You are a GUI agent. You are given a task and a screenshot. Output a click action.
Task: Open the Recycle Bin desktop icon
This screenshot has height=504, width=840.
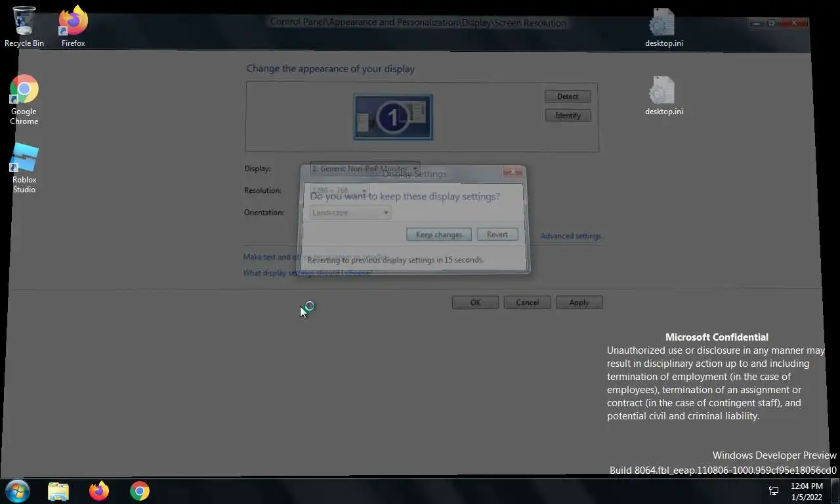(24, 27)
